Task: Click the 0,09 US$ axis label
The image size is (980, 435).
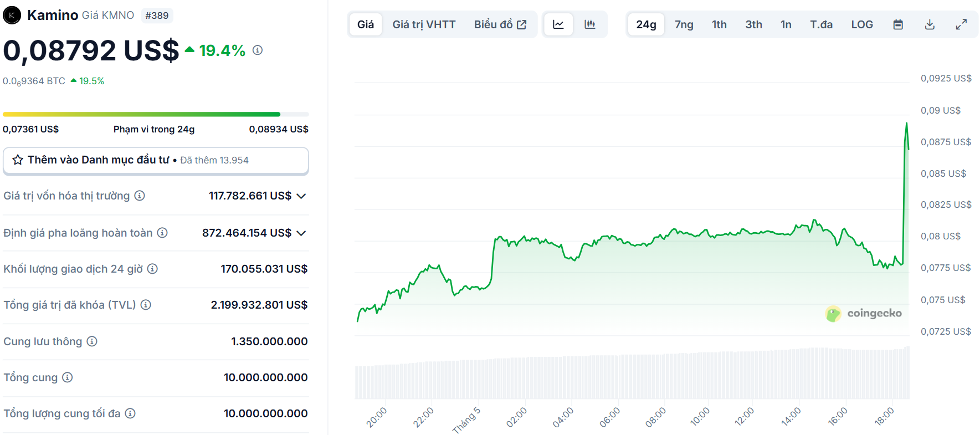Action: point(940,110)
